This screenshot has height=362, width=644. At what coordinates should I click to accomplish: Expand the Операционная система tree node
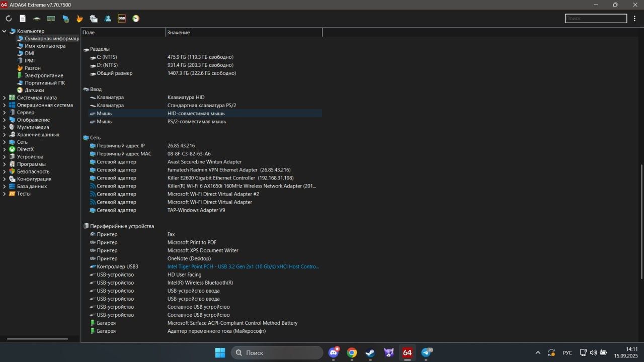[5, 105]
